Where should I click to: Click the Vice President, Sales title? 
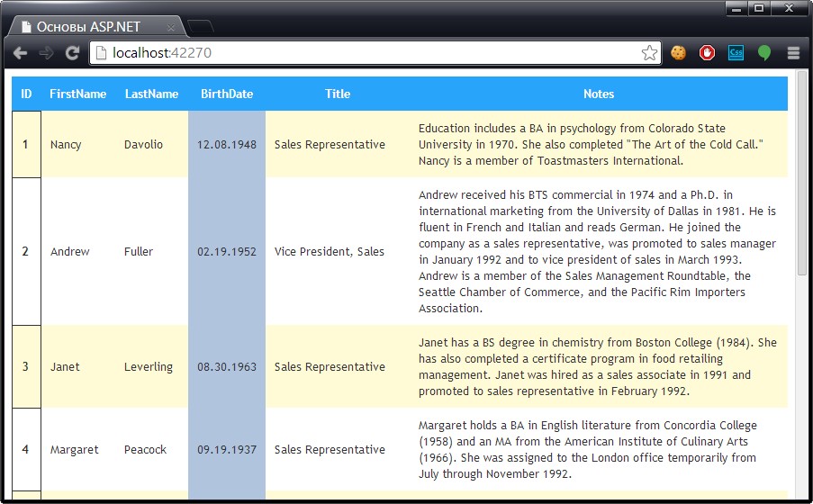click(x=330, y=251)
